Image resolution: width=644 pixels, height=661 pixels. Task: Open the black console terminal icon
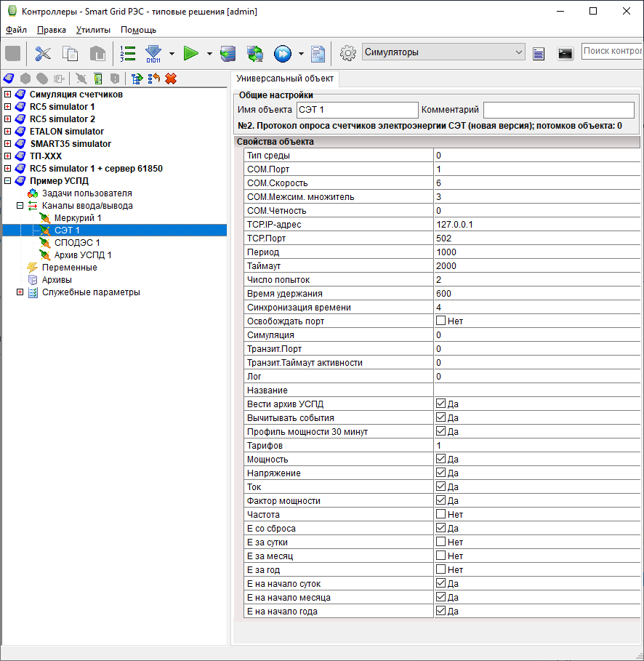[x=565, y=53]
